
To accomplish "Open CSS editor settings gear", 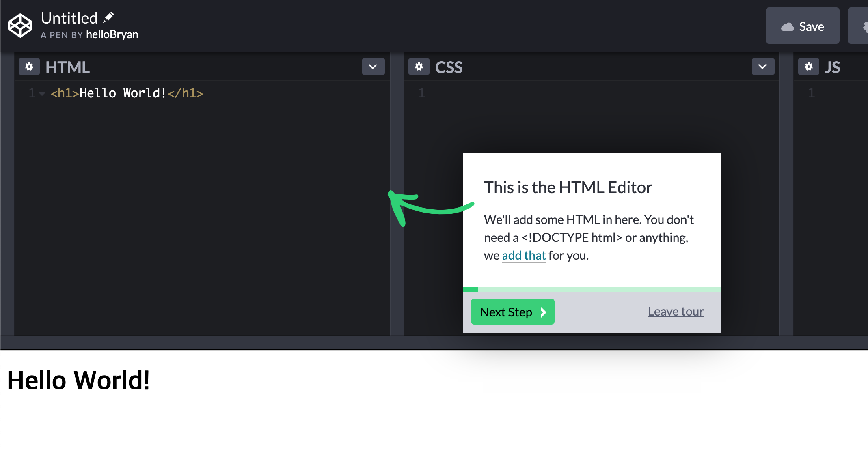I will click(419, 67).
